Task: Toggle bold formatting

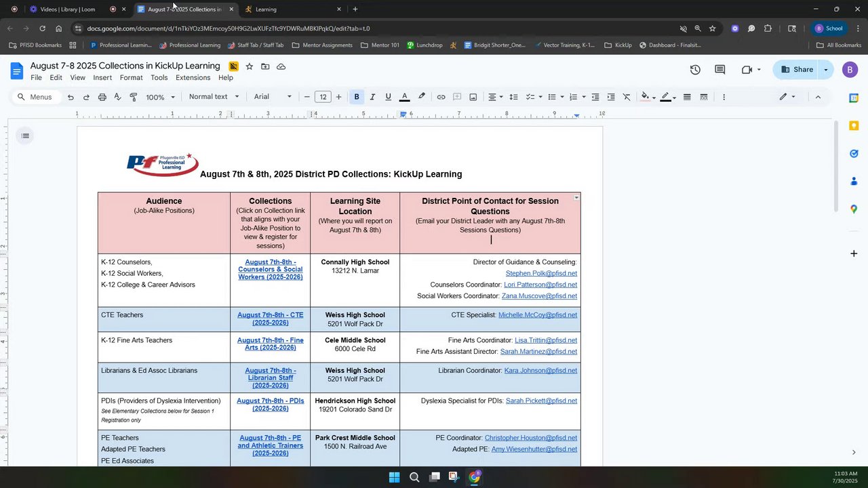Action: pyautogui.click(x=357, y=97)
